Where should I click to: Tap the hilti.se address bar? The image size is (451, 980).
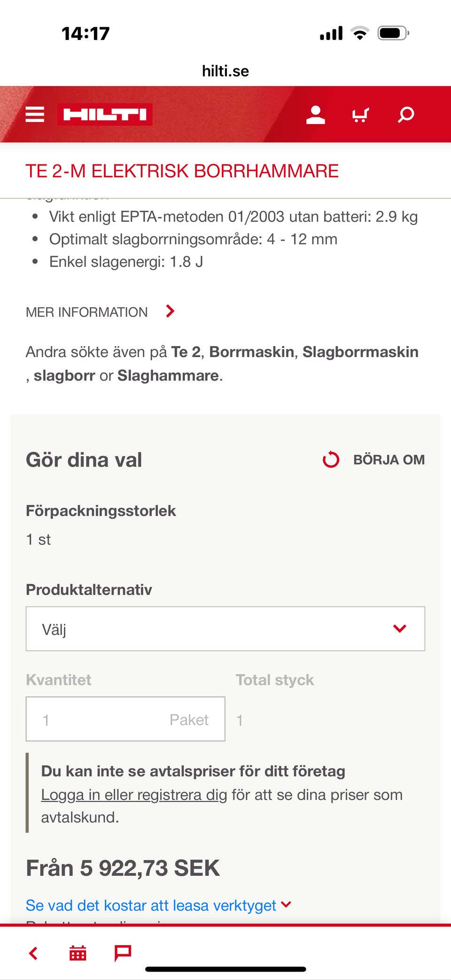click(225, 71)
